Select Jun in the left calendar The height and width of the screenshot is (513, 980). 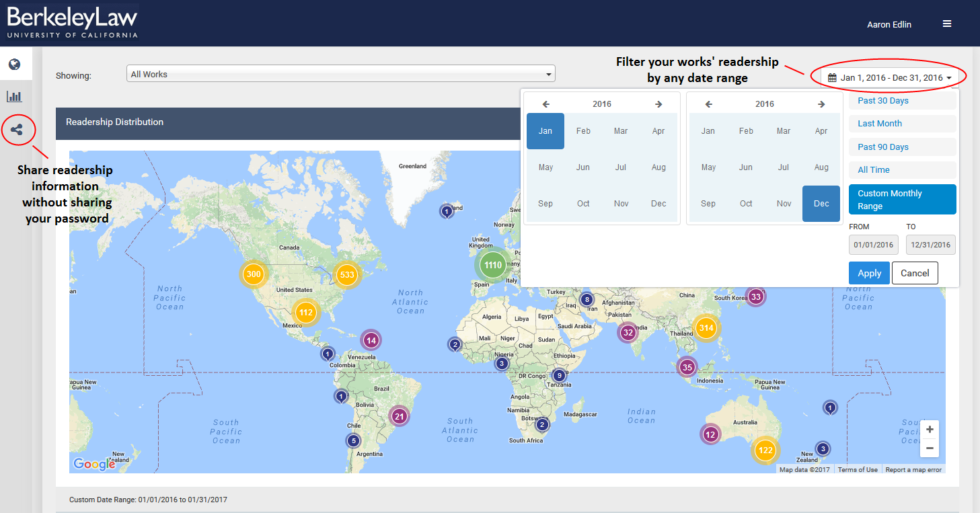click(583, 167)
